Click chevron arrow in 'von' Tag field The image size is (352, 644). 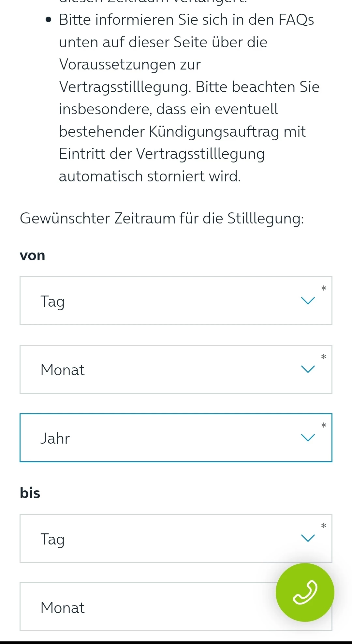coord(308,300)
